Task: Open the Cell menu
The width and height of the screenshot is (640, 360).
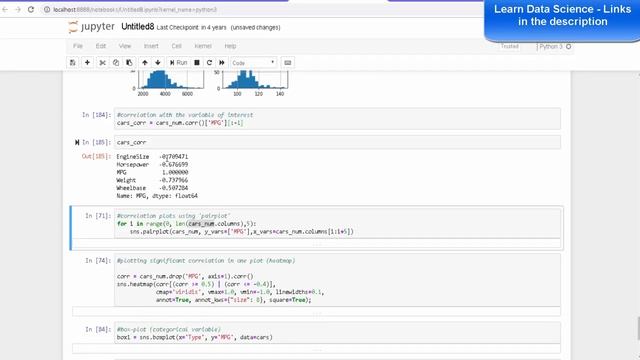Action: [176, 46]
